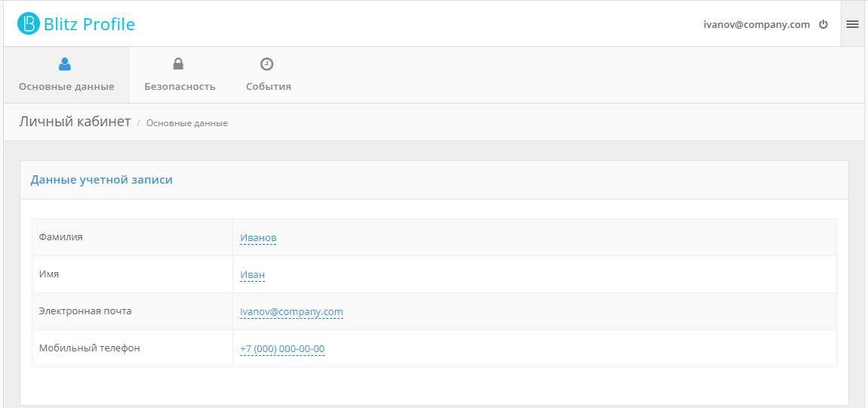Viewport: 868px width, 408px height.
Task: Click the Мобильный телефон row label
Action: coord(89,348)
